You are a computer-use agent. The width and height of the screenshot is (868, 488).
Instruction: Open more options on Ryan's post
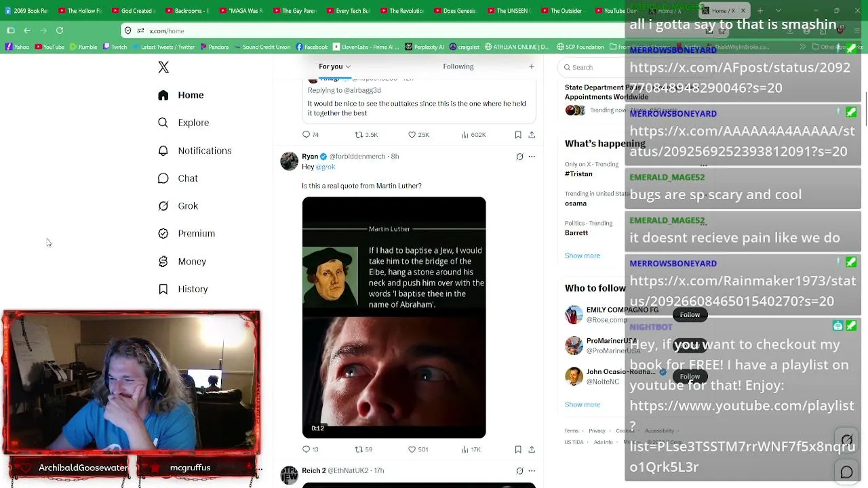click(532, 157)
